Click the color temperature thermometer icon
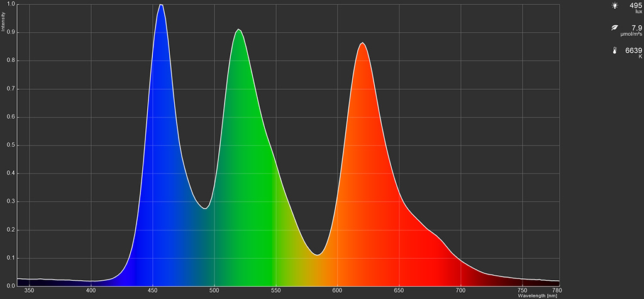 tap(614, 50)
